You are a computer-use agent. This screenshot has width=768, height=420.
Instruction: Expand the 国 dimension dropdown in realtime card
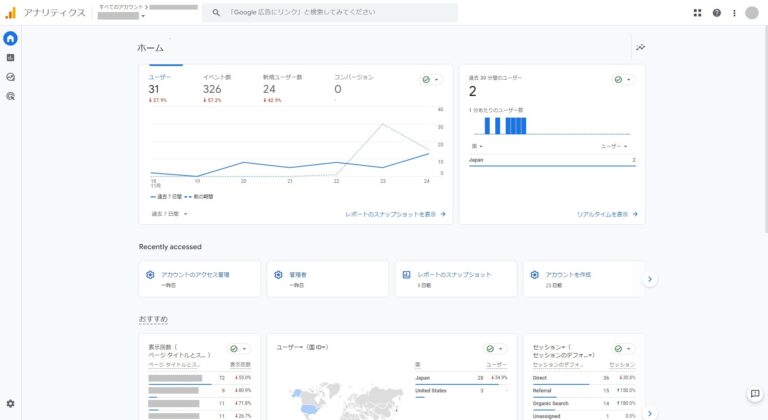pos(477,146)
